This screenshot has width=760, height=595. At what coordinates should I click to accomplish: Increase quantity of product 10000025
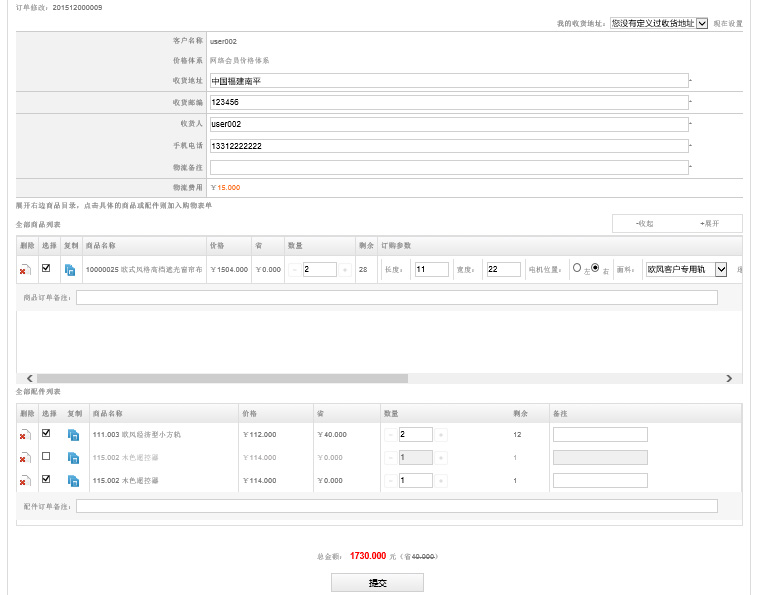point(345,269)
